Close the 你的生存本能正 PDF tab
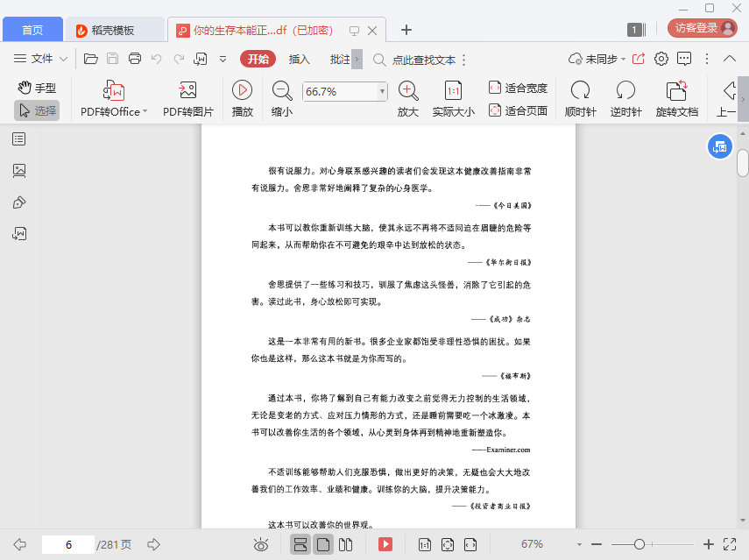The height and width of the screenshot is (560, 749). [x=372, y=31]
